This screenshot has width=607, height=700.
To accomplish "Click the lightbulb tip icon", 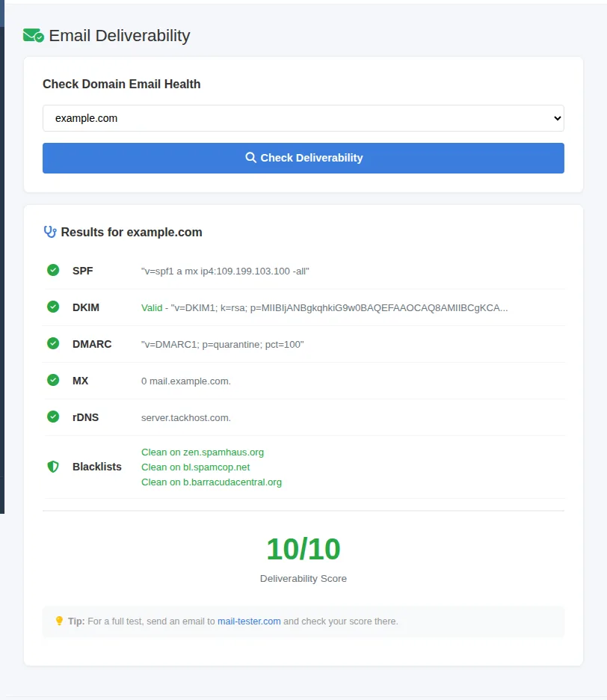I will [59, 621].
